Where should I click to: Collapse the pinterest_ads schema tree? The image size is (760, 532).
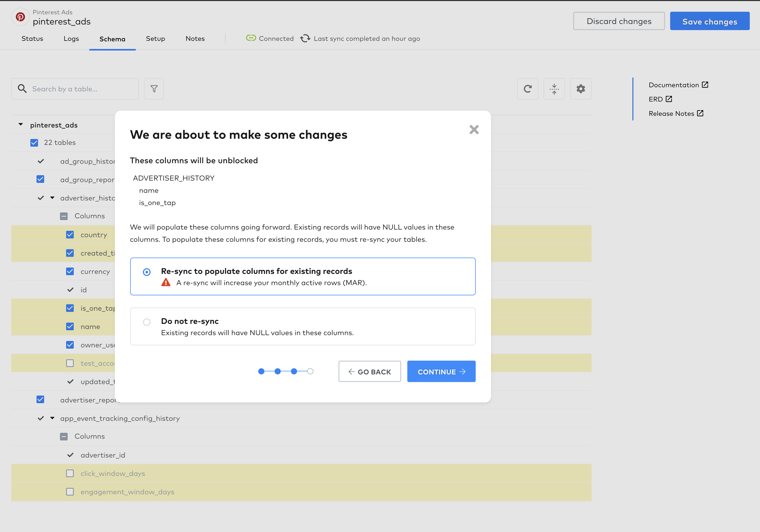pos(20,125)
